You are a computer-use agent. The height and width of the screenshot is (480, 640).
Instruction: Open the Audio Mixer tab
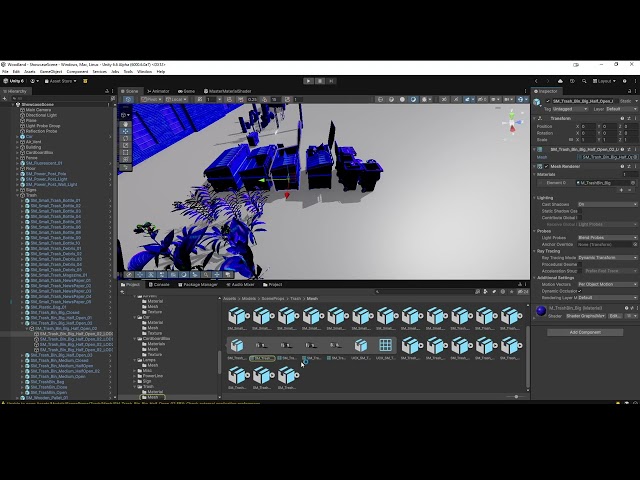point(240,284)
